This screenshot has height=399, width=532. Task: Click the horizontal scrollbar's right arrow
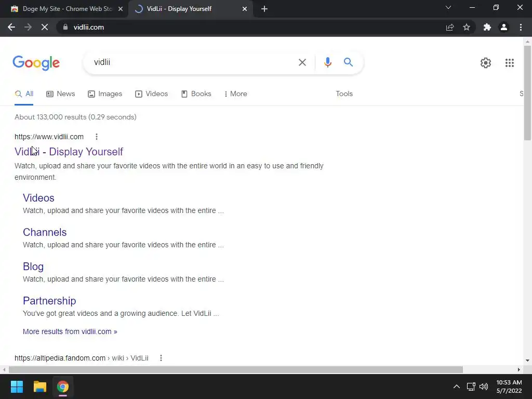(519, 369)
